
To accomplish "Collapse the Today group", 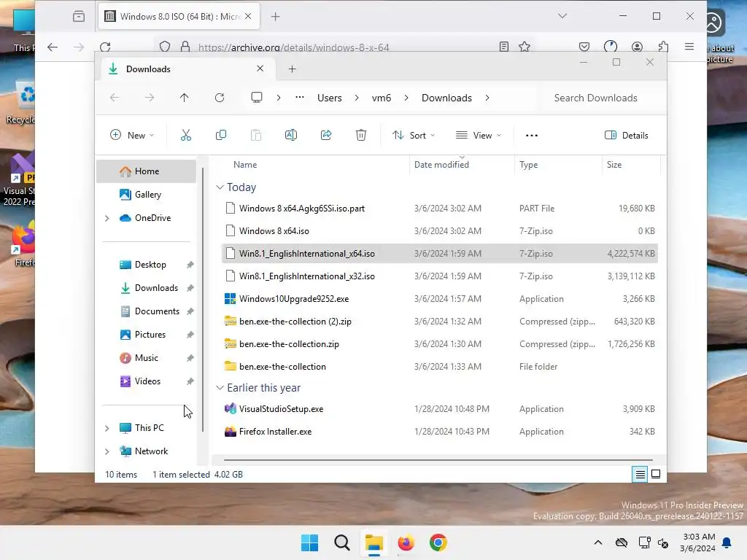I will coord(220,187).
